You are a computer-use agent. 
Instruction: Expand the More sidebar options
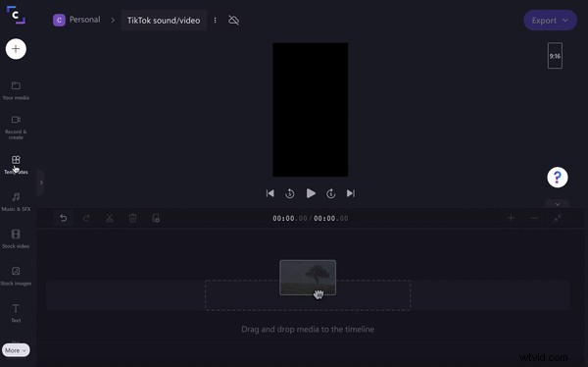[x=16, y=350]
